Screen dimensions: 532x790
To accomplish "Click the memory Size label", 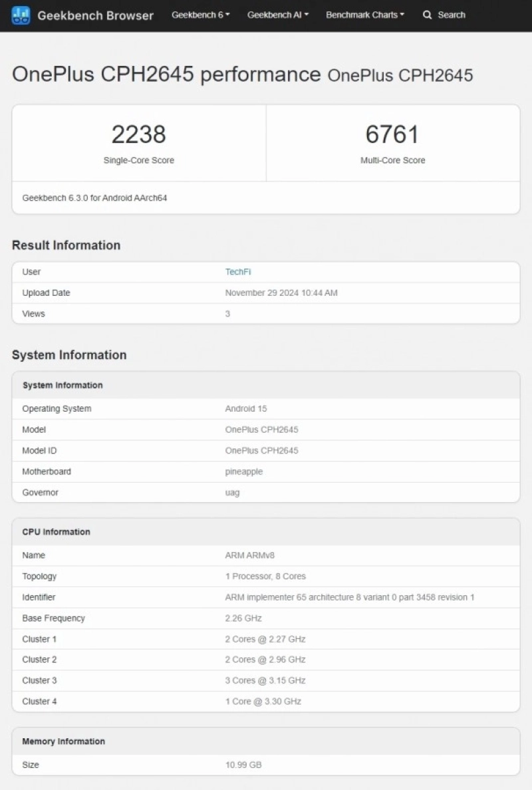I will (30, 765).
